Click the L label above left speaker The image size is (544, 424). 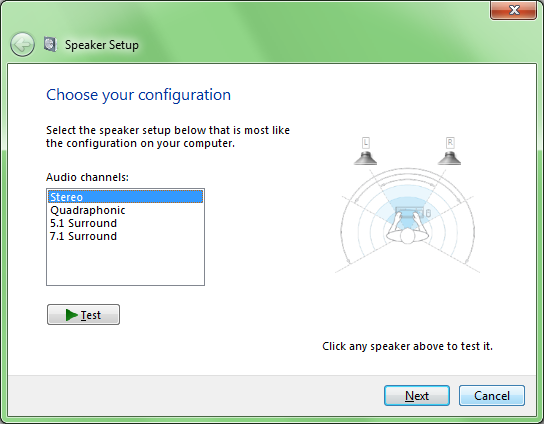pos(366,143)
